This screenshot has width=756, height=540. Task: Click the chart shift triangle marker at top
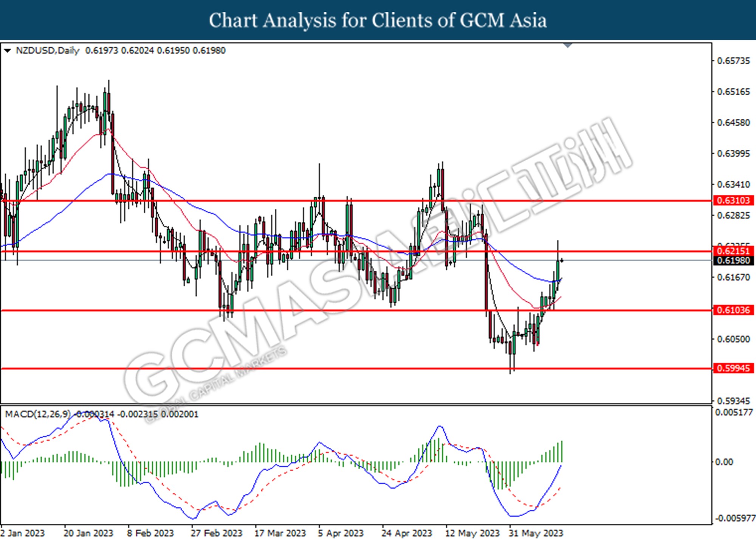(568, 45)
